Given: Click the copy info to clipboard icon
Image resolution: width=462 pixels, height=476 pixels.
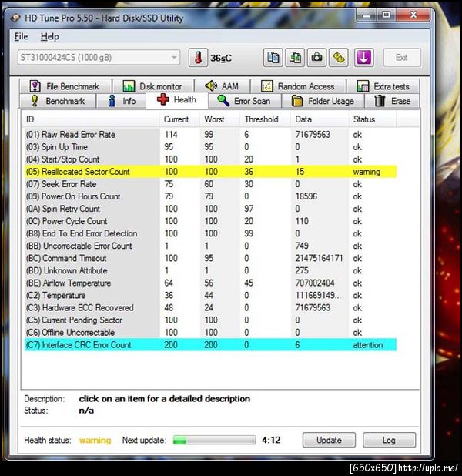Looking at the screenshot, I should click(x=273, y=58).
